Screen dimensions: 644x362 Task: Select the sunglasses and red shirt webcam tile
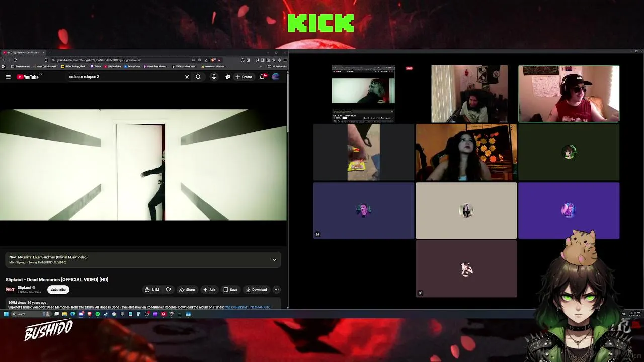pos(569,94)
